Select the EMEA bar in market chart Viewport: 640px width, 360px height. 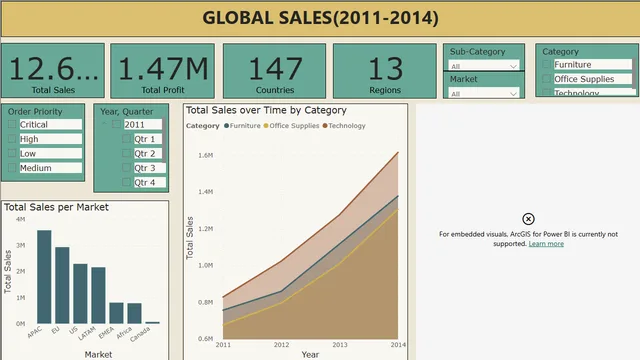click(116, 313)
